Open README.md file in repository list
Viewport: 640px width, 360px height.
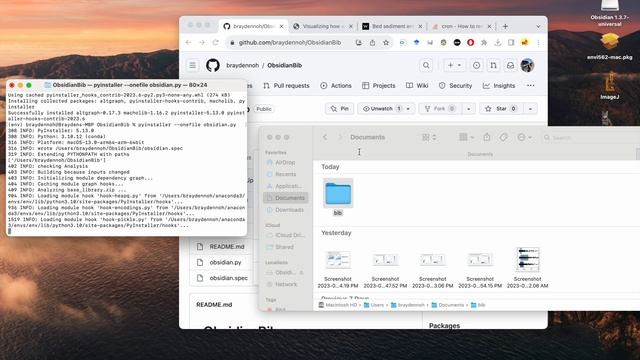[x=227, y=247]
